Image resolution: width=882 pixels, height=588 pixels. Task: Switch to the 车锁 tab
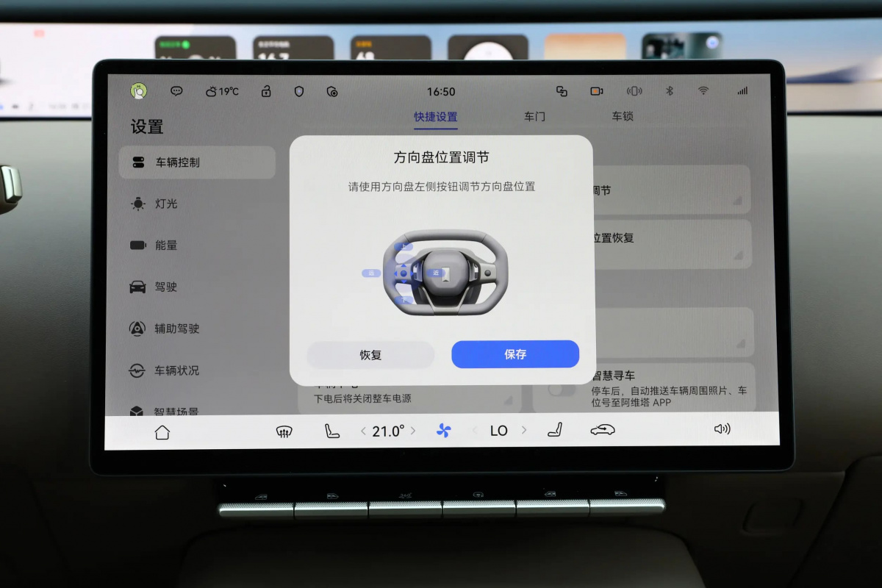click(x=623, y=117)
